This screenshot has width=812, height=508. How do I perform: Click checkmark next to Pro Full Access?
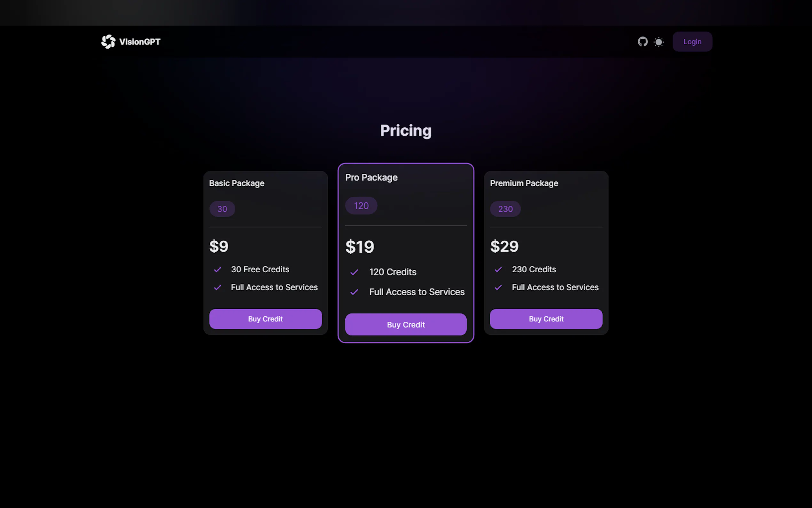[x=354, y=292]
